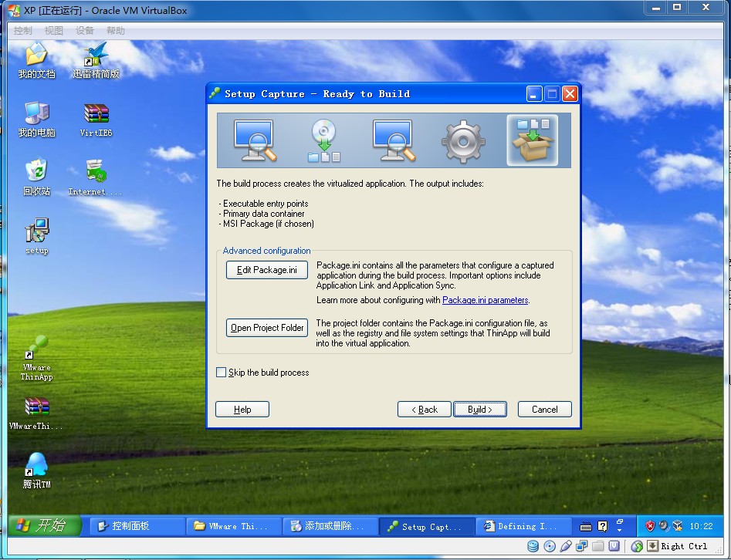
Task: Click the keyboard icon in language bar
Action: 586,527
